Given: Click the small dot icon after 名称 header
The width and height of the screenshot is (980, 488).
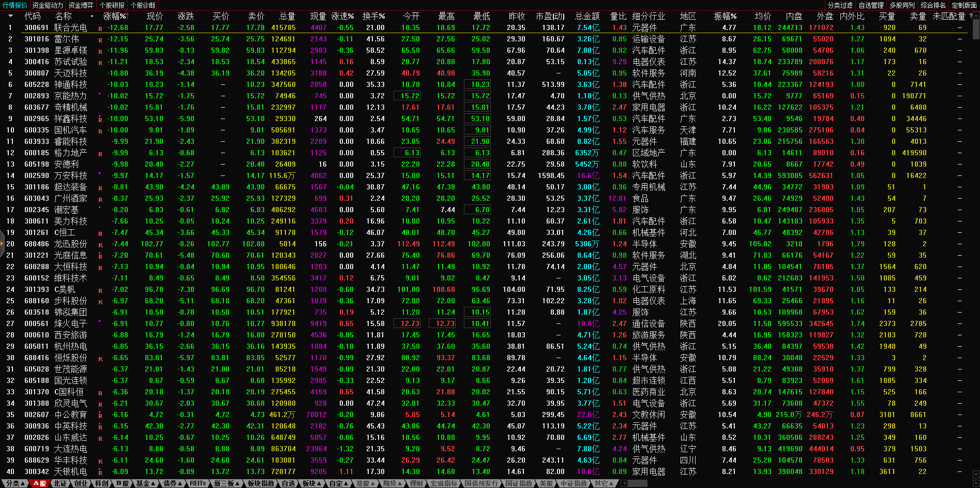Looking at the screenshot, I should point(92,17).
